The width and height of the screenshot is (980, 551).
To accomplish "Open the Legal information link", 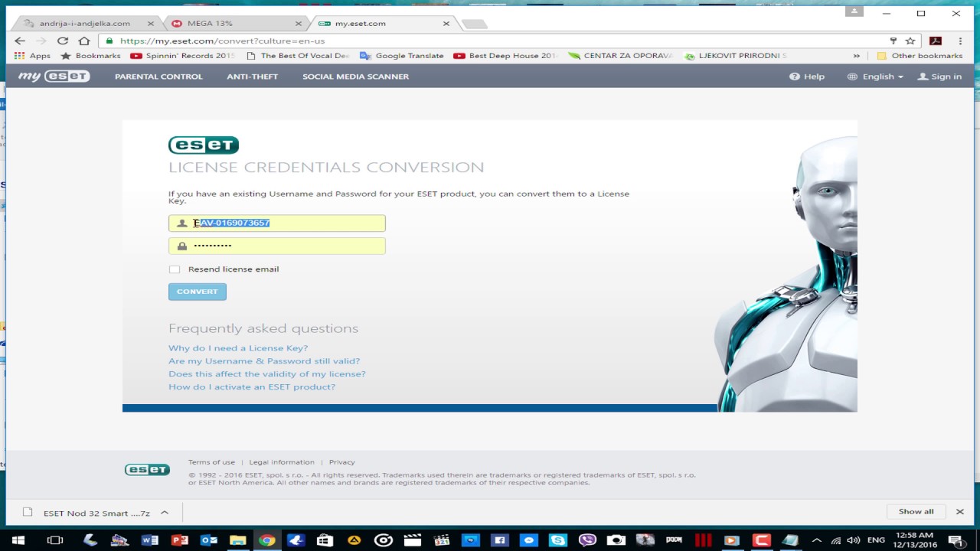I will (x=282, y=462).
